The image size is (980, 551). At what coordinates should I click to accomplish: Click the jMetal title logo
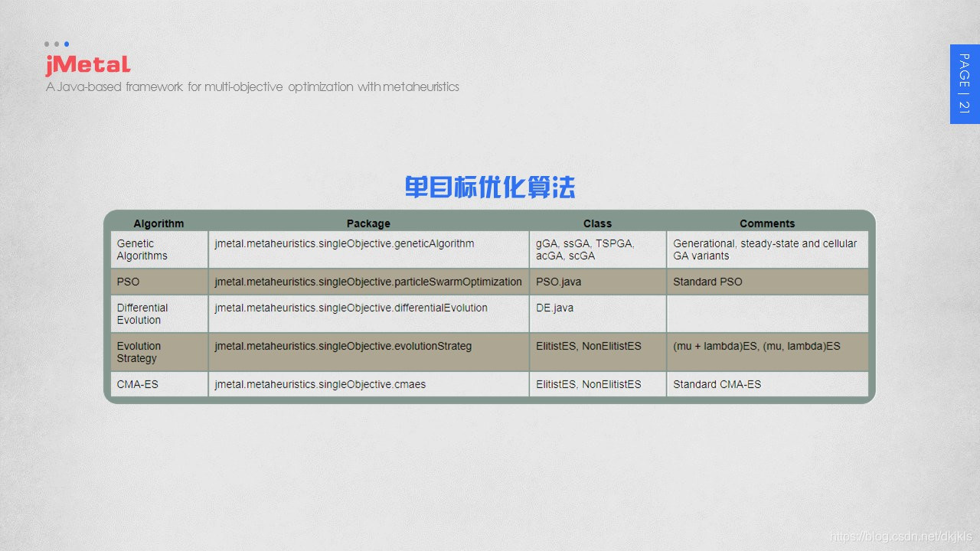[x=87, y=65]
